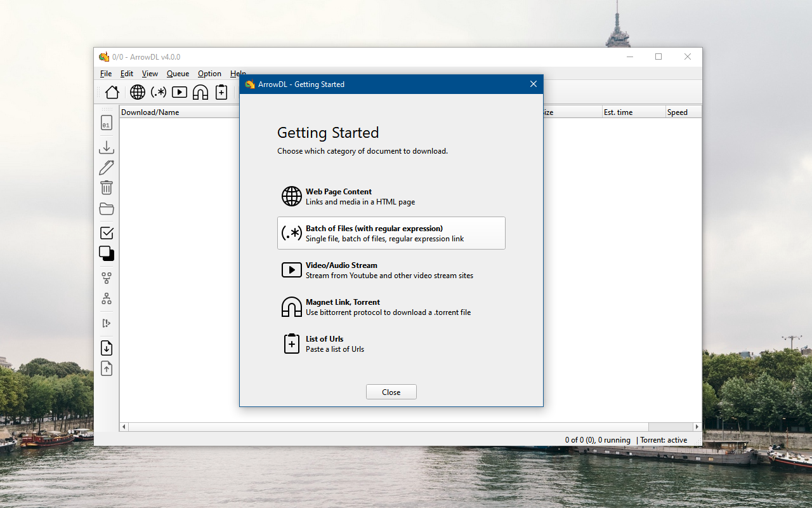Open the Option menu
The width and height of the screenshot is (812, 508).
tap(209, 74)
